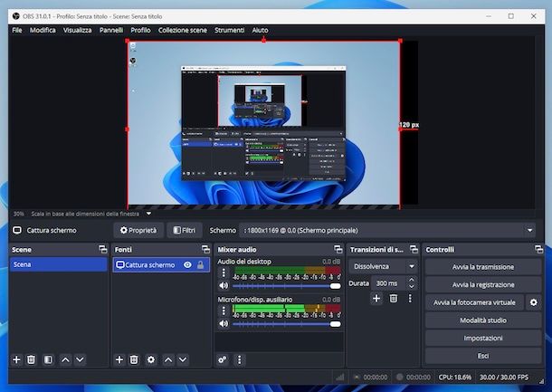
Task: Open the Aiuto menu
Action: pos(260,30)
